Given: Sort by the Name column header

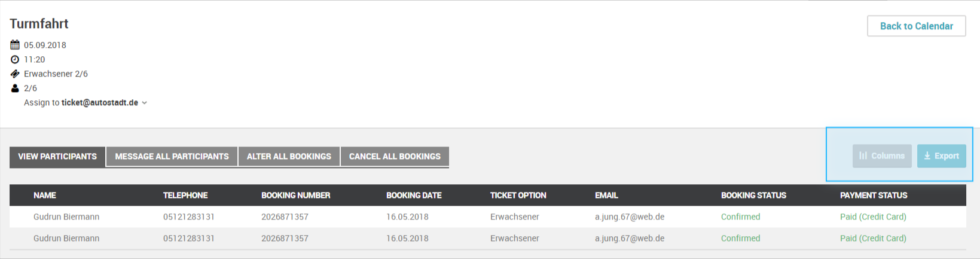Looking at the screenshot, I should pos(45,195).
